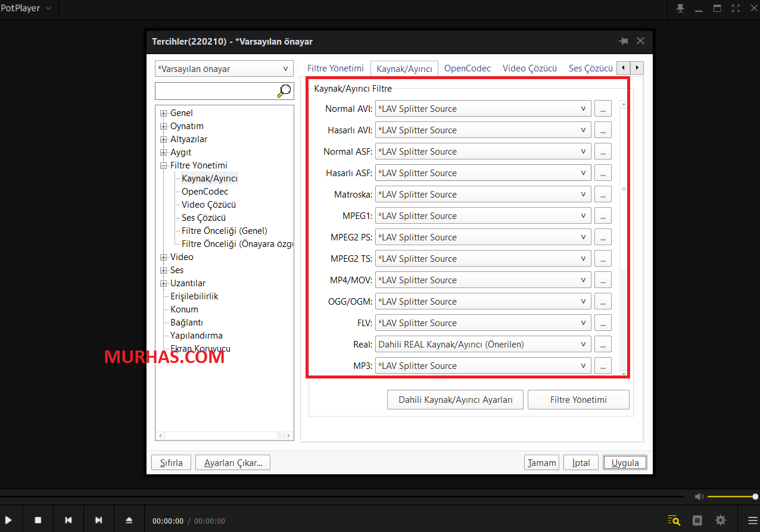Click the Filtre Yönetimi button
Screen dimensions: 760x532
[578, 400]
